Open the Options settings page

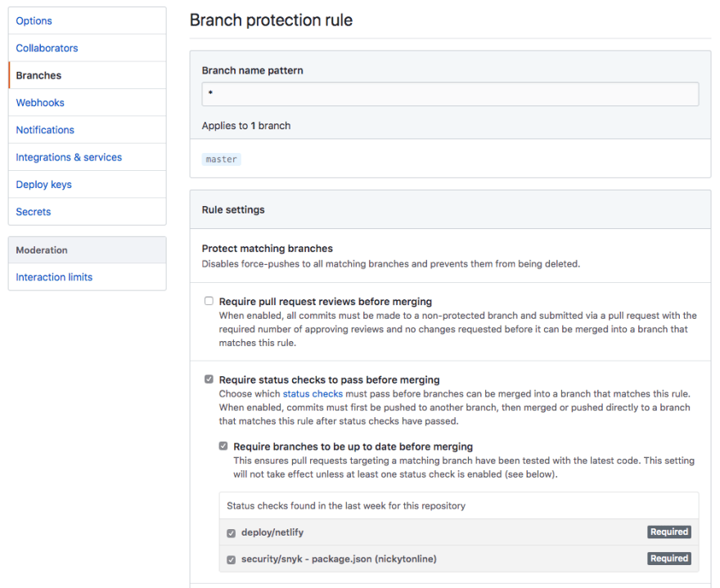[x=33, y=20]
